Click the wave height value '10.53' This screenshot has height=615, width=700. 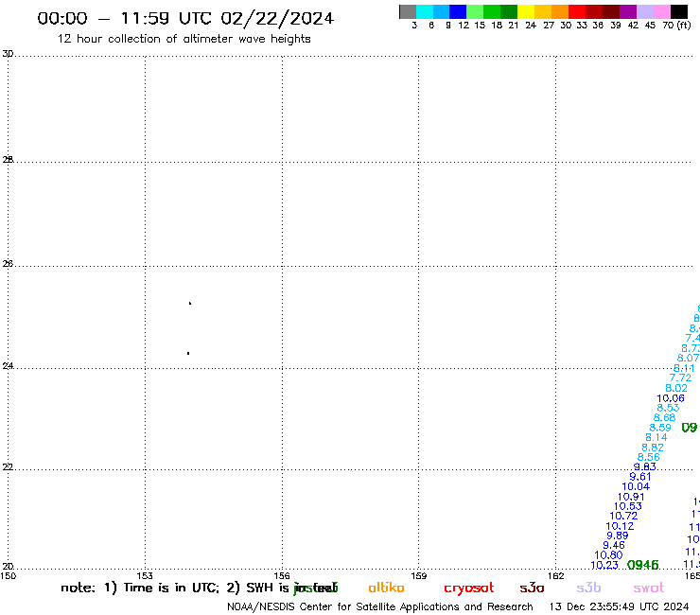click(x=628, y=506)
